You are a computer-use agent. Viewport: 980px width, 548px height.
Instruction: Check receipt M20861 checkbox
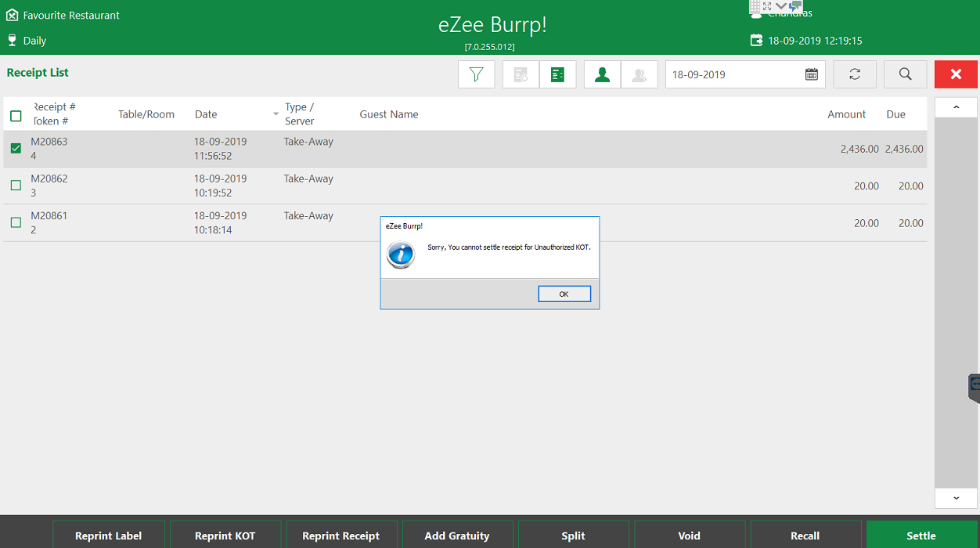[16, 222]
